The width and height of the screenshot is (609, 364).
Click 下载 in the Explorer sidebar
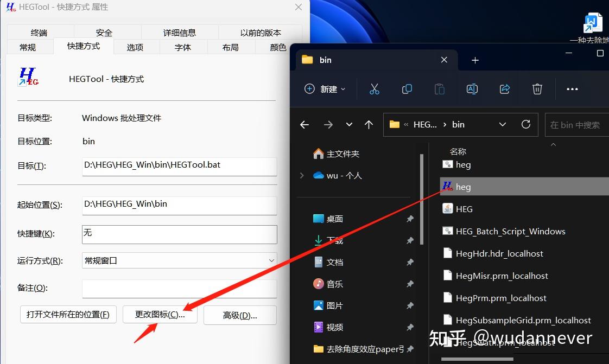click(x=334, y=240)
